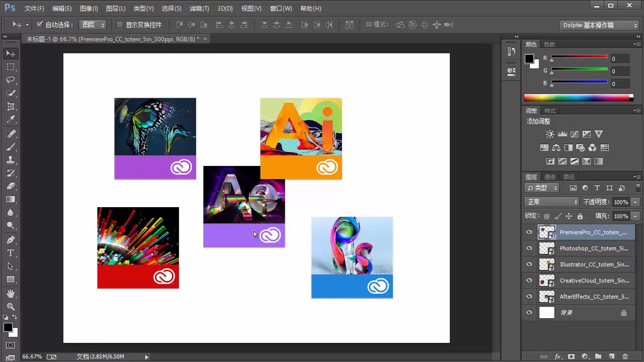The image size is (644, 362).
Task: Open the auto-select 图层 dropdown
Action: 93,24
